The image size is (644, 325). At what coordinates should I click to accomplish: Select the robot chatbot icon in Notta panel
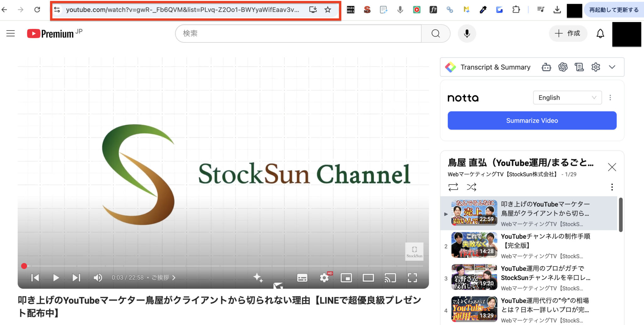(x=546, y=67)
